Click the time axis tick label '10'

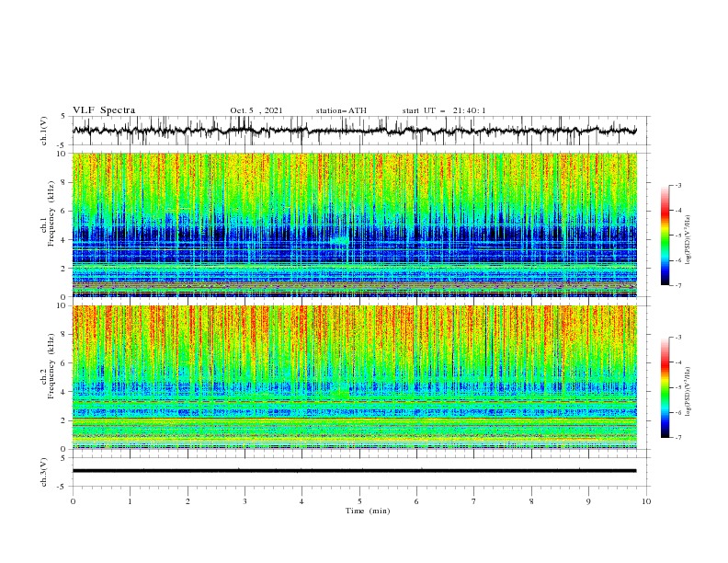(646, 501)
